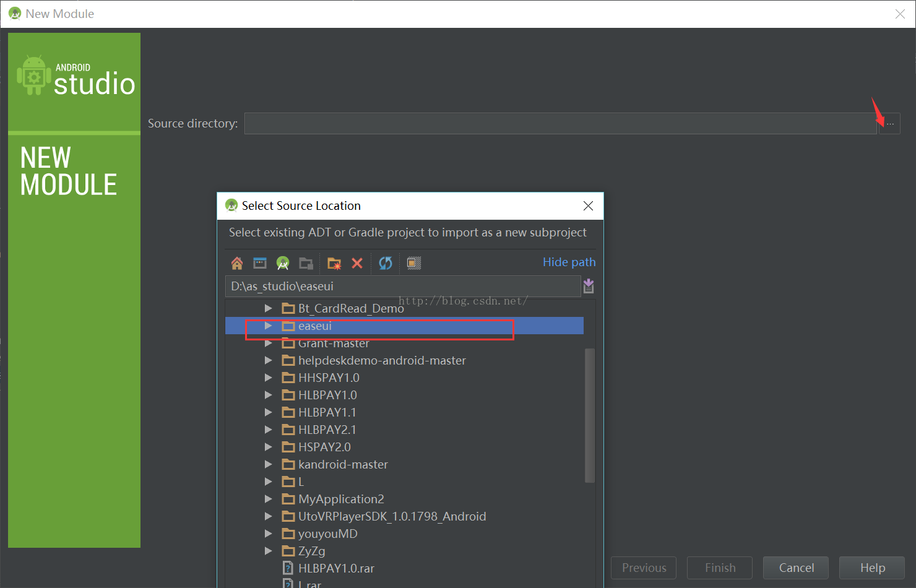This screenshot has height=588, width=916.
Task: Delete the selected item with red X
Action: pos(357,263)
